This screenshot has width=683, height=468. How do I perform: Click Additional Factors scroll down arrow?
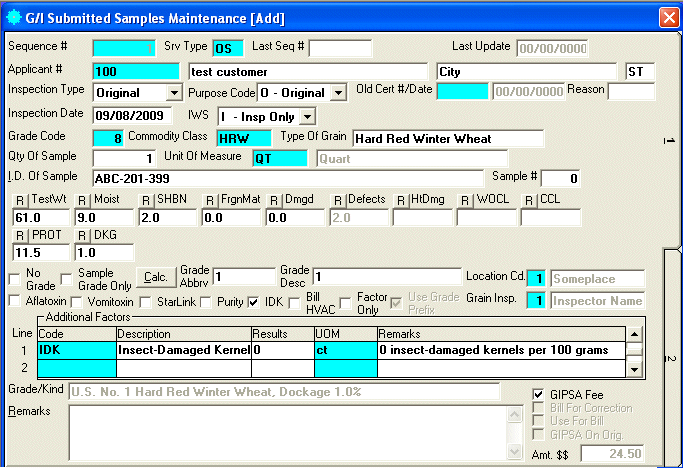633,369
